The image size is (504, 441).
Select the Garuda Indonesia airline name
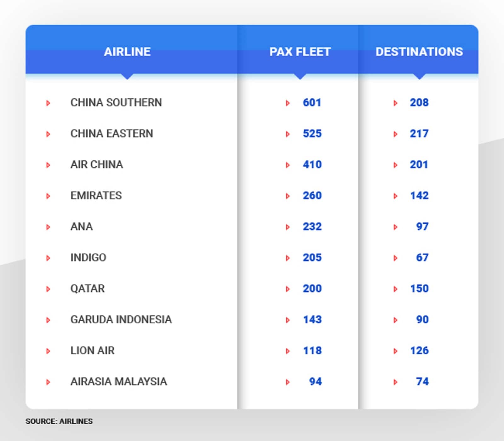point(121,319)
